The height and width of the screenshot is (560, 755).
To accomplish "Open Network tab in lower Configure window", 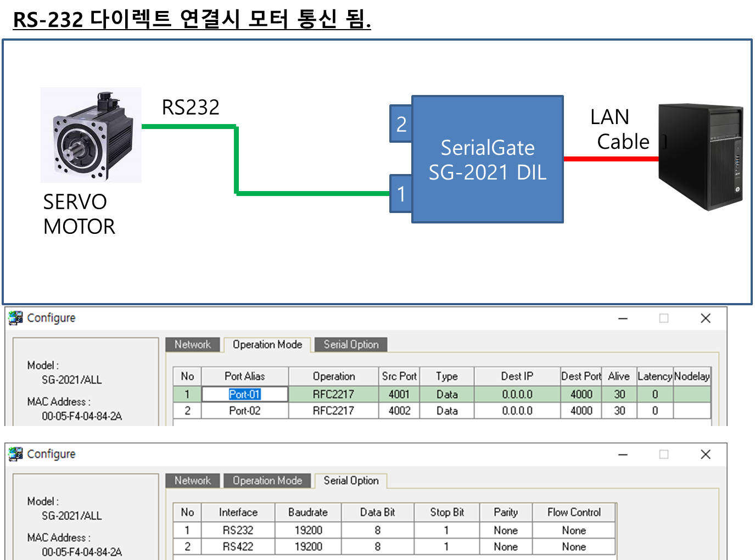I will 193,480.
